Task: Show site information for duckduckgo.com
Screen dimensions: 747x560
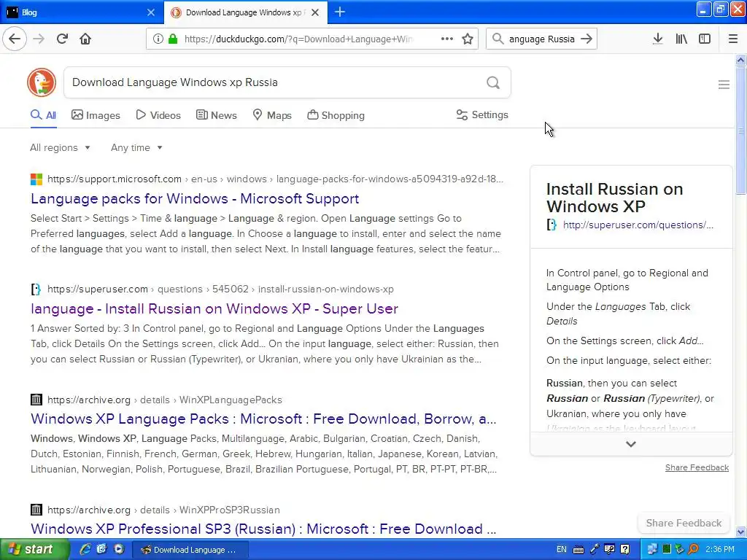Action: [158, 39]
